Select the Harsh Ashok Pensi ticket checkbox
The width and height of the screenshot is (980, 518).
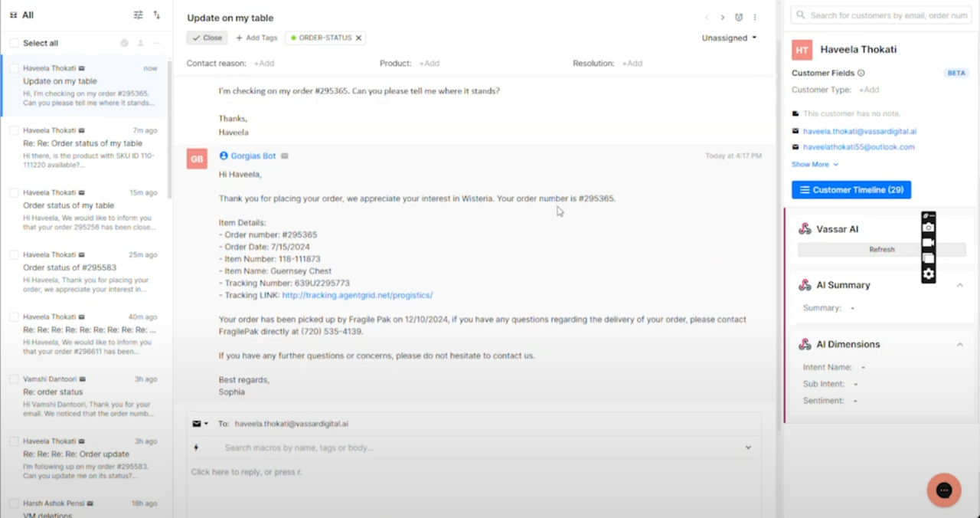click(14, 503)
